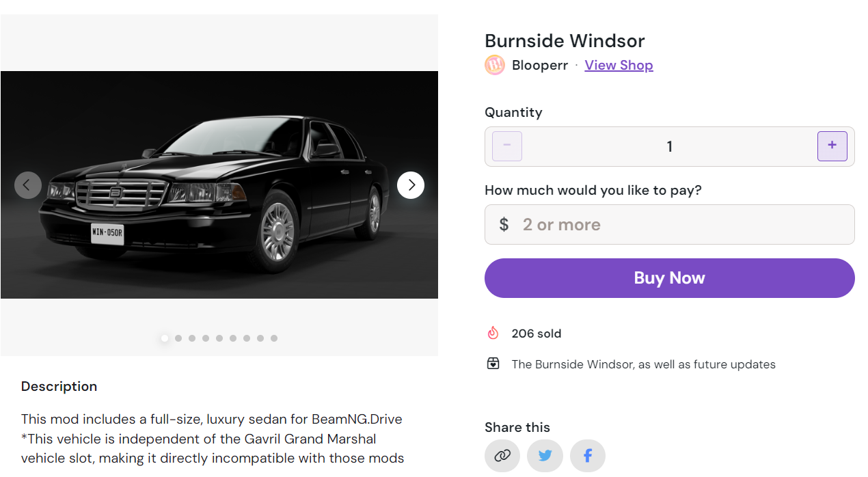Click the black sedan product image

tap(219, 185)
